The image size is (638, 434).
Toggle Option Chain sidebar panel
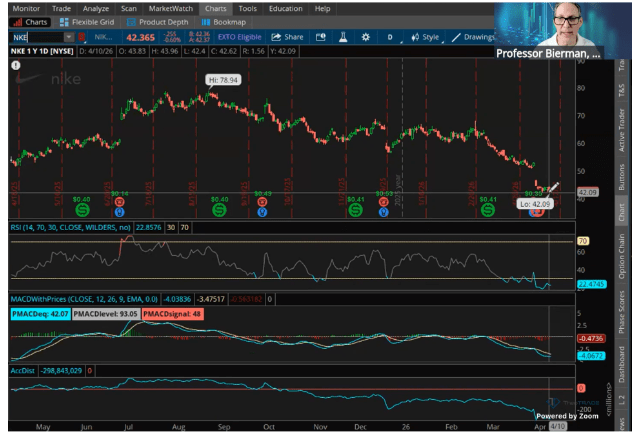point(621,256)
